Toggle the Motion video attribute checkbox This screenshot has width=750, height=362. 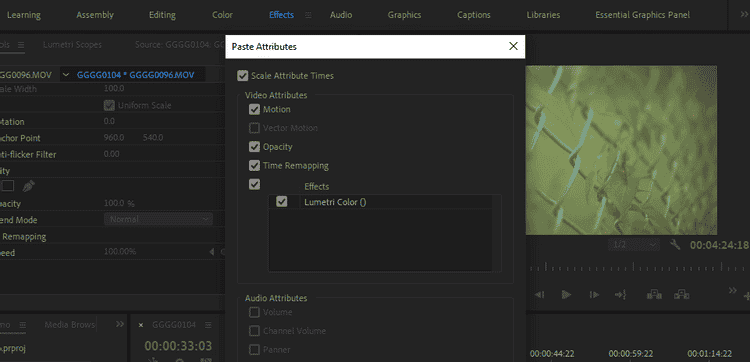click(x=254, y=110)
